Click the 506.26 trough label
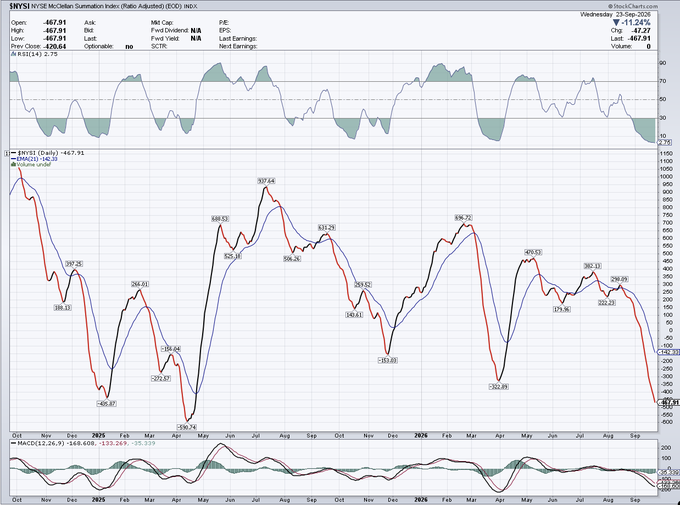 pyautogui.click(x=292, y=259)
